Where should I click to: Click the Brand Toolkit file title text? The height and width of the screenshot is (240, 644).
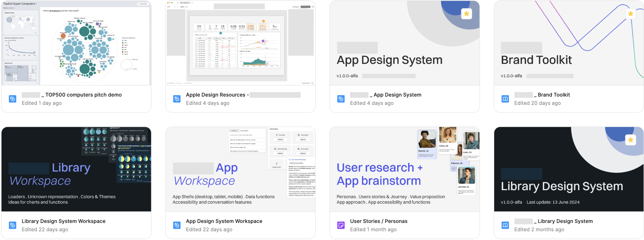coord(554,95)
